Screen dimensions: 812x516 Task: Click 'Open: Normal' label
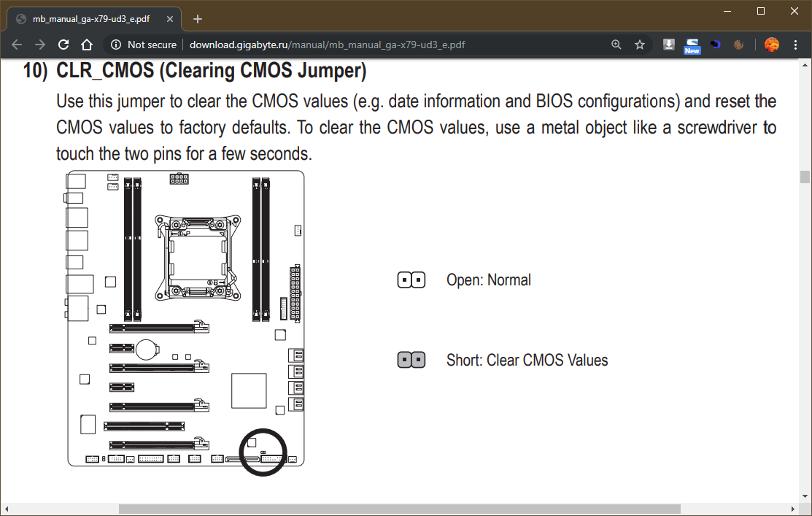tap(488, 280)
